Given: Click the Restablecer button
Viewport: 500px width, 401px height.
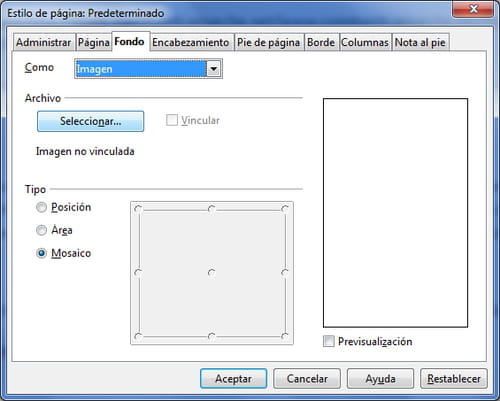Looking at the screenshot, I should [454, 379].
